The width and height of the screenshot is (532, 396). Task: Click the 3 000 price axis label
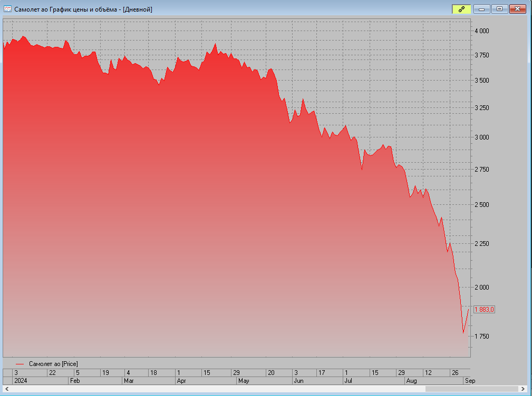[482, 137]
